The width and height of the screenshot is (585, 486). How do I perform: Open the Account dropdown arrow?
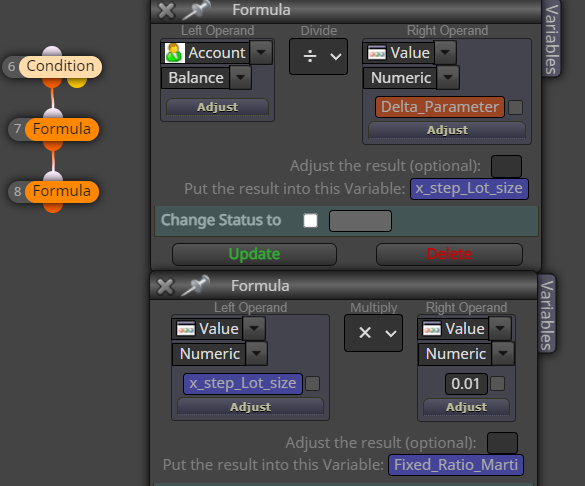261,52
